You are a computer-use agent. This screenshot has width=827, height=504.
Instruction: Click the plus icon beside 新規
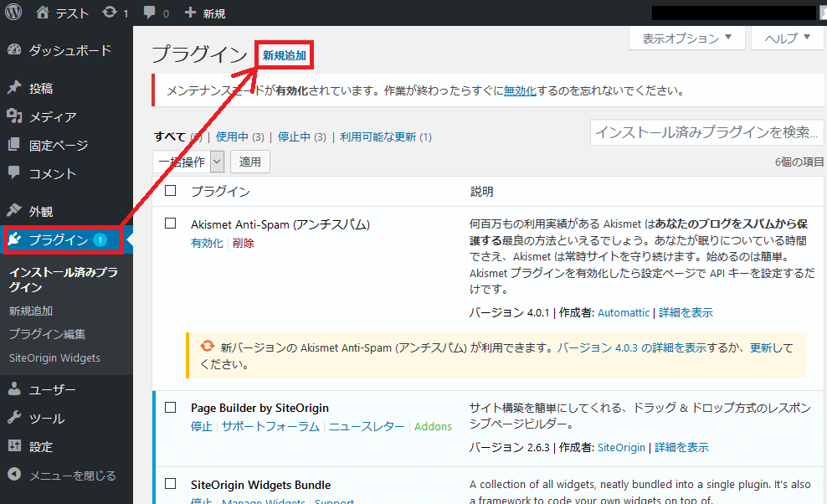pyautogui.click(x=190, y=12)
